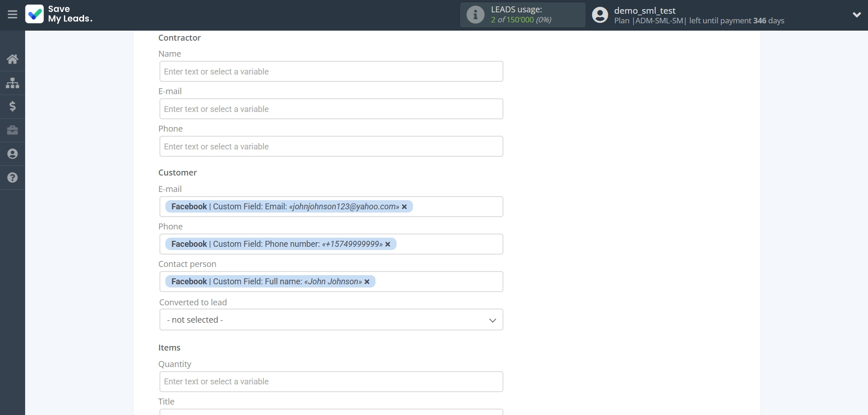This screenshot has height=415, width=868.
Task: Open the profile icon in sidebar
Action: [12, 154]
